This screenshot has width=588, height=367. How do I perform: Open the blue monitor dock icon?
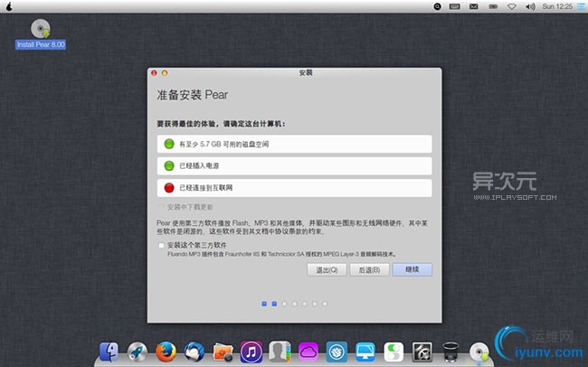coord(365,352)
